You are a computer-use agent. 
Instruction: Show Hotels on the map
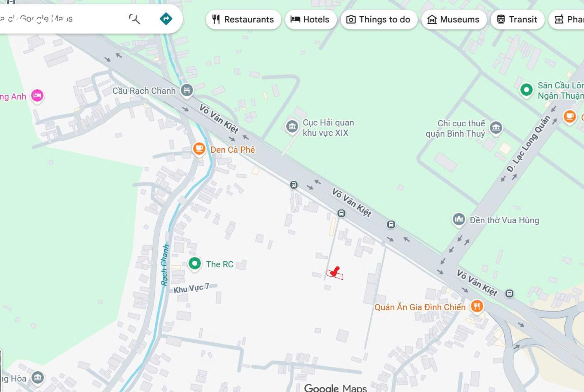(x=310, y=20)
